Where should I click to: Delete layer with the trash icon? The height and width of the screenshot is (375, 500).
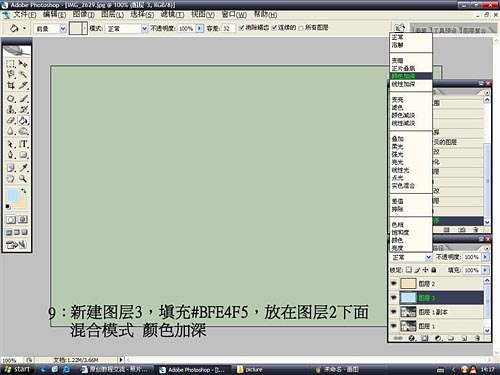477,338
